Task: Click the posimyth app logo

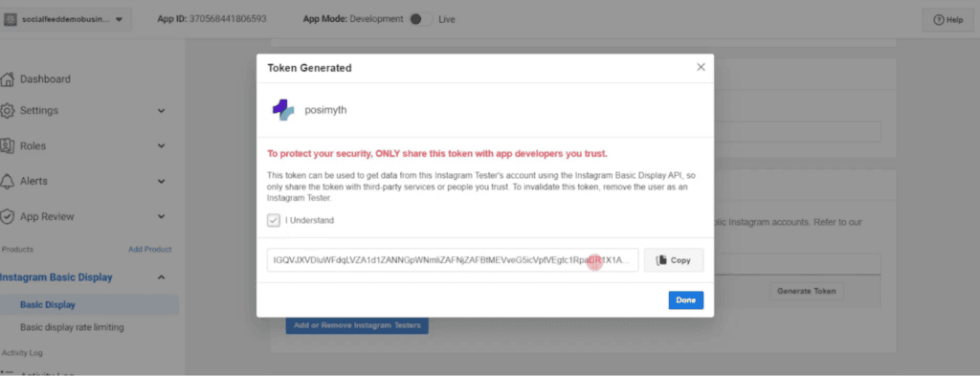Action: point(283,110)
